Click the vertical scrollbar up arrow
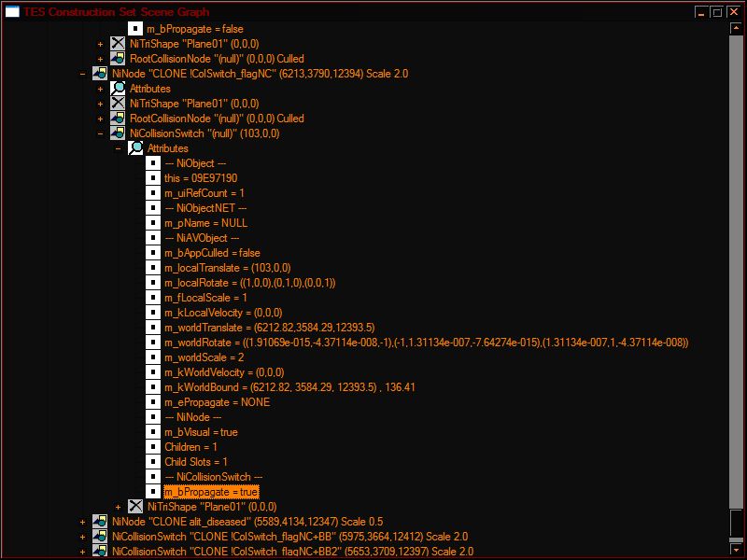The width and height of the screenshot is (747, 560). coord(736,28)
